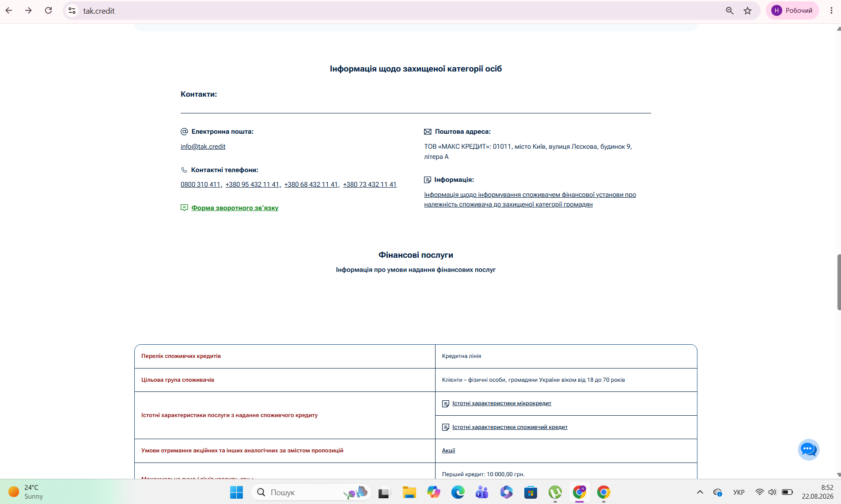The height and width of the screenshot is (504, 841).
Task: Open Wi-Fi network settings in tray
Action: click(759, 492)
